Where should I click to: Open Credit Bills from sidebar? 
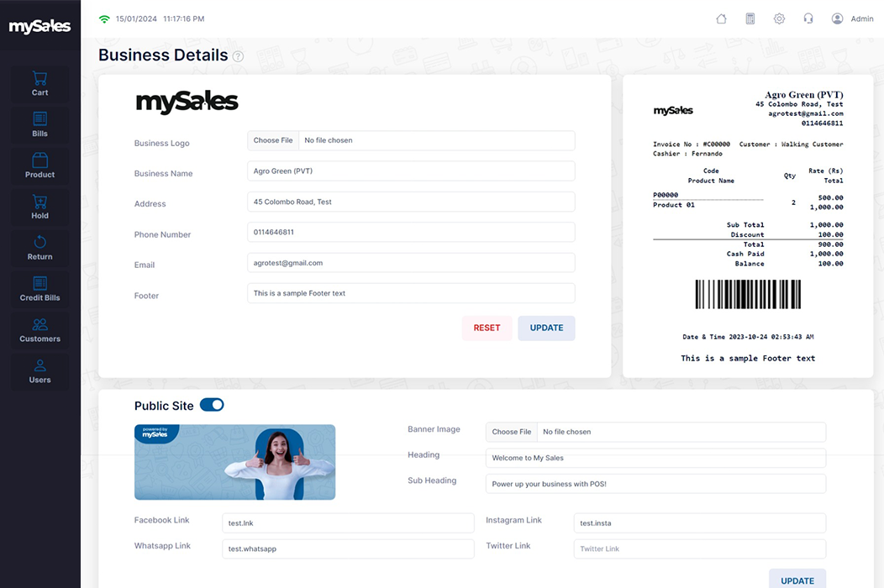39,289
